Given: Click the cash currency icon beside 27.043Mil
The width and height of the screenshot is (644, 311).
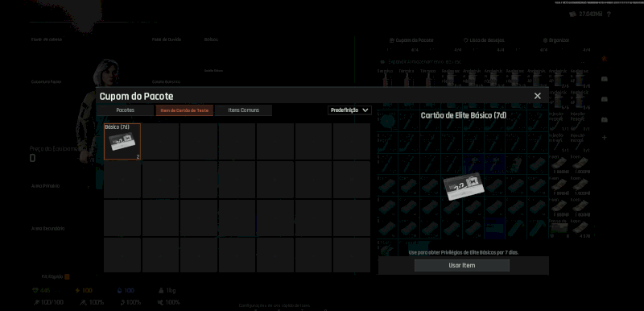Looking at the screenshot, I should click(572, 15).
